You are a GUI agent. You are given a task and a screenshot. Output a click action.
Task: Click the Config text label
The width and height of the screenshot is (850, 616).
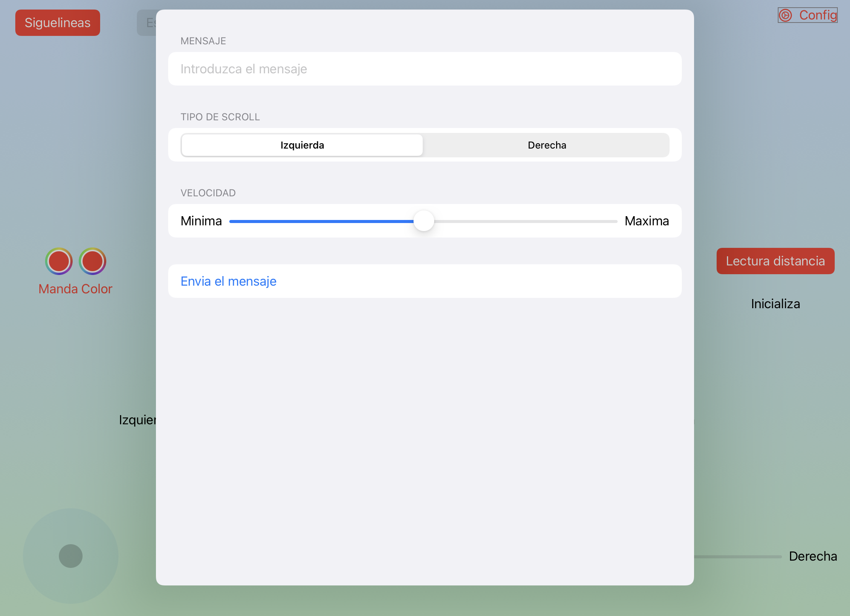(x=818, y=15)
